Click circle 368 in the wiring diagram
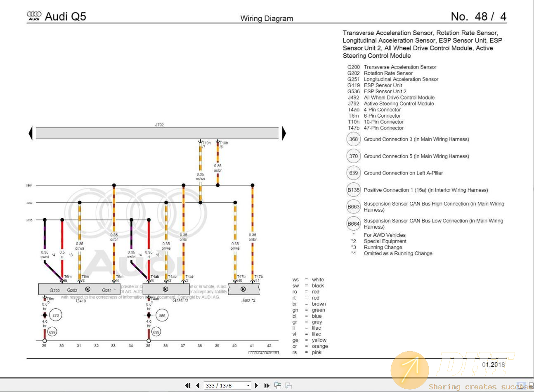Screen dimensions: 534x392 (162, 316)
